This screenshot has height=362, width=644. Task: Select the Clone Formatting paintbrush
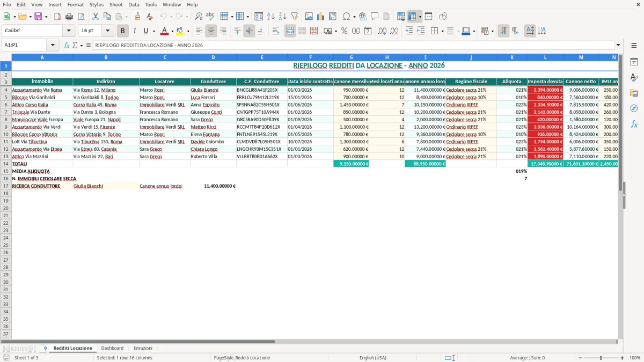pyautogui.click(x=137, y=17)
